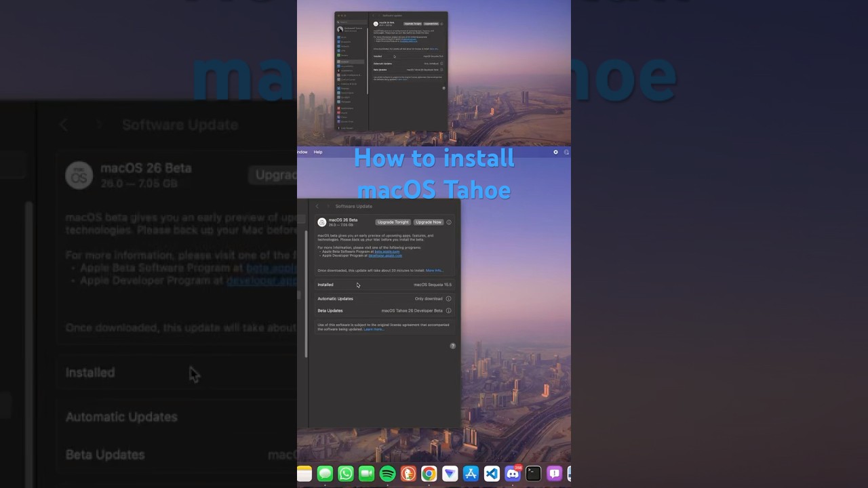This screenshot has width=868, height=488.
Task: Open Automatic Updates info icon in larger window
Action: click(x=448, y=298)
